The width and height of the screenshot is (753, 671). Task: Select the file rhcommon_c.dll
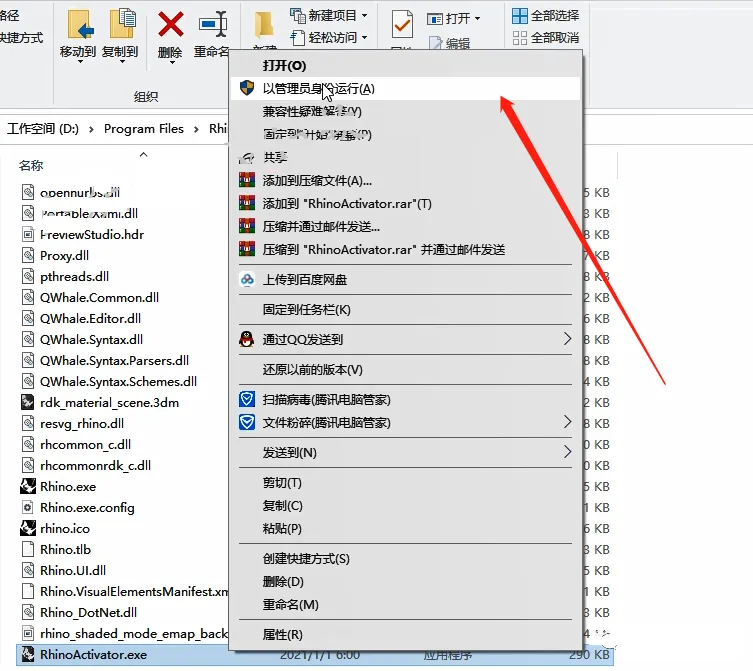click(x=85, y=445)
